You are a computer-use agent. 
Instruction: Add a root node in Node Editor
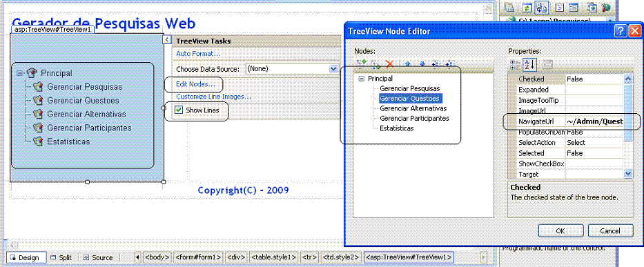(x=362, y=63)
